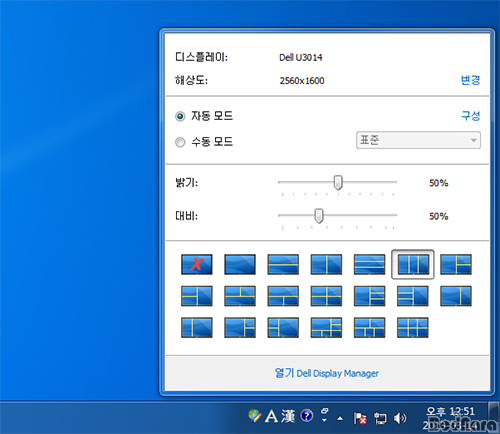Open the 열기 Dell Display Manager link
Screen dimensions: 500x434
pyautogui.click(x=327, y=373)
